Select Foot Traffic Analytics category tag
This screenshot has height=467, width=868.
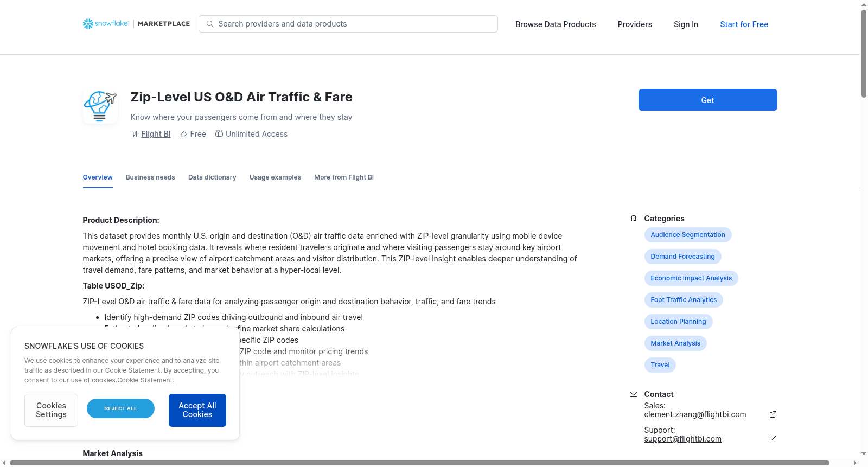point(684,300)
